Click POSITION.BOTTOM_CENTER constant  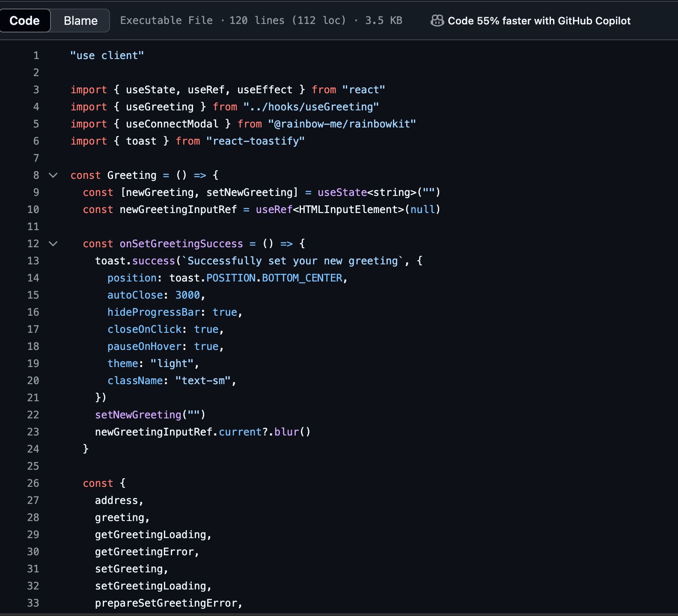point(274,278)
